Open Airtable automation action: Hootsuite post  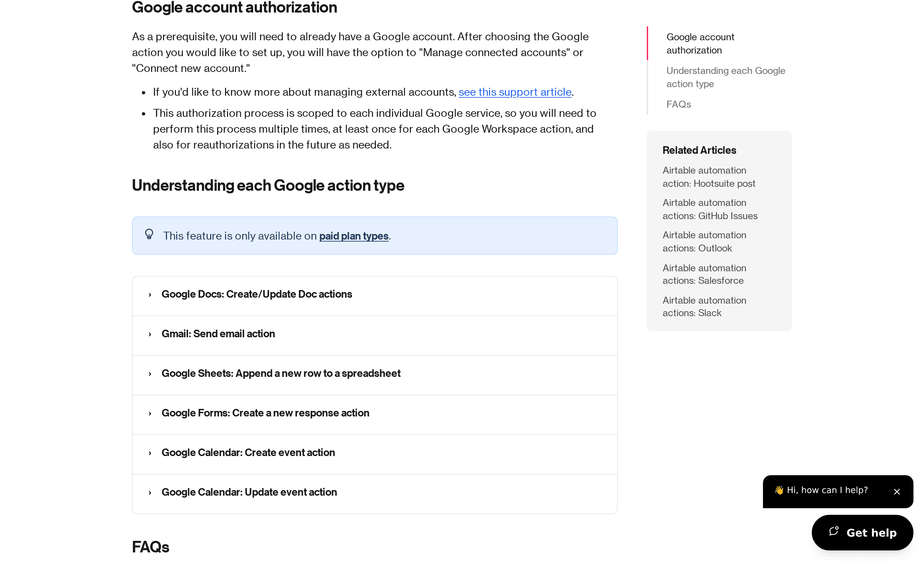(x=709, y=177)
